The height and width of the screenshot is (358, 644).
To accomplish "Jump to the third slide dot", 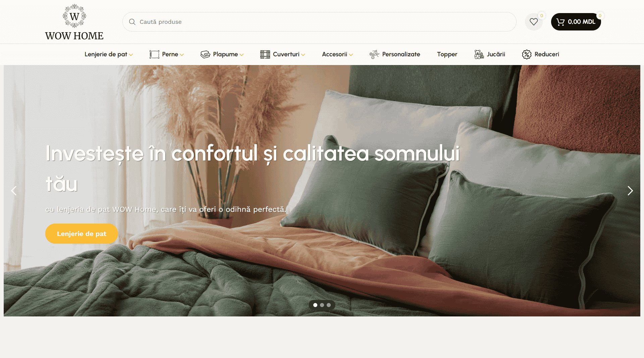I will pos(329,305).
